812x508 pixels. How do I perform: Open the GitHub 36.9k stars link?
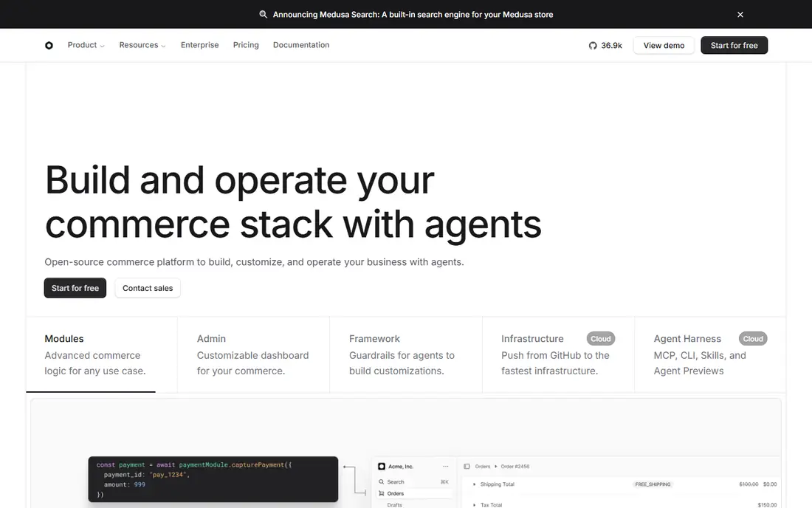click(x=605, y=46)
